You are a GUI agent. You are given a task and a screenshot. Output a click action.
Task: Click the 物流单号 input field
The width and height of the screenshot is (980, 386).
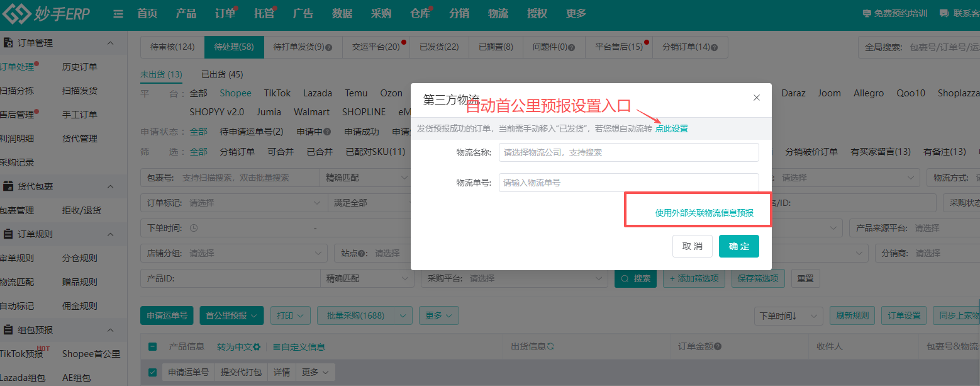click(x=628, y=183)
